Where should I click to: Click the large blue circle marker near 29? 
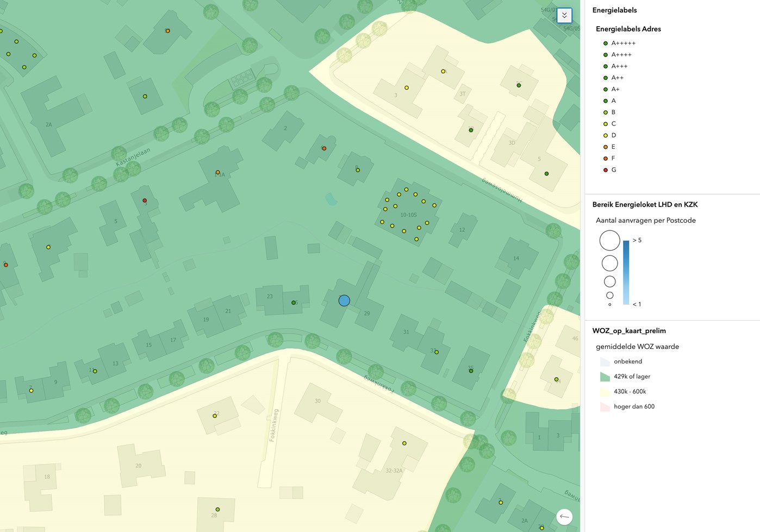pyautogui.click(x=344, y=301)
